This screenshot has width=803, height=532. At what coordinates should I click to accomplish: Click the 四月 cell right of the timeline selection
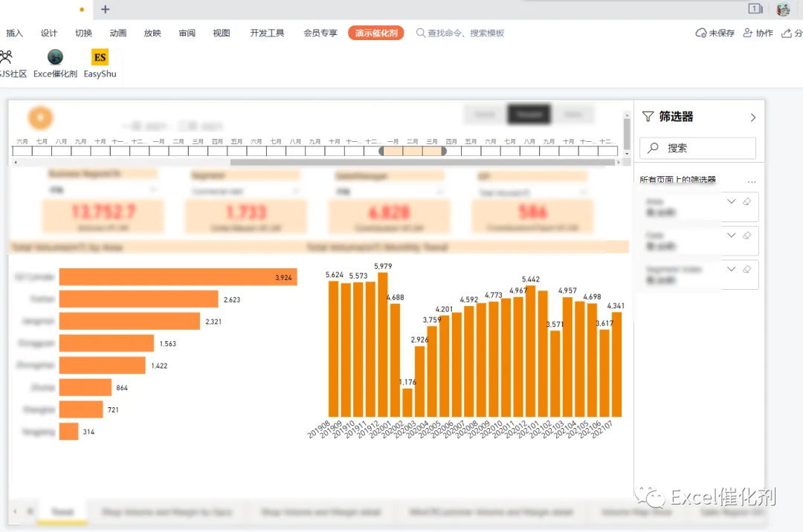[452, 151]
